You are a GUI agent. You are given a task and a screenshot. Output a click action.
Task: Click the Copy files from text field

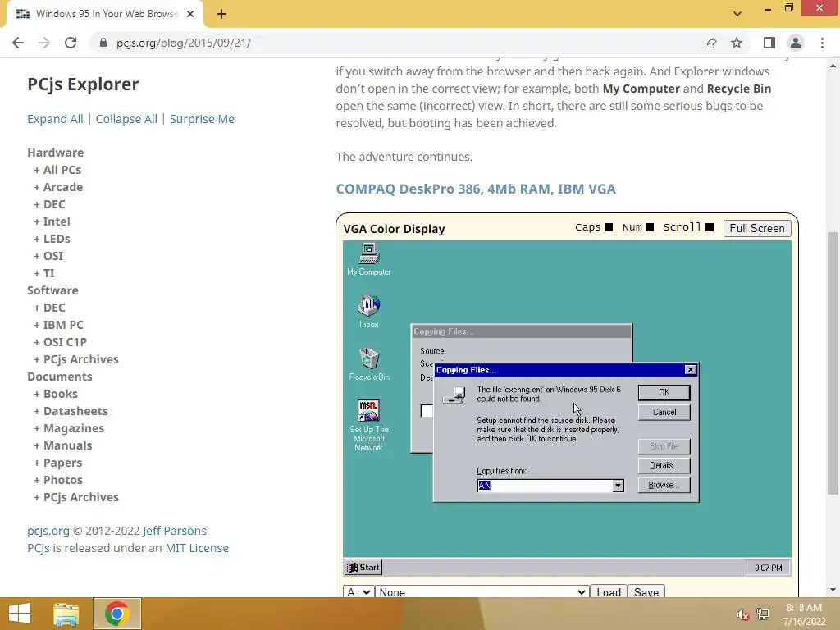click(545, 486)
